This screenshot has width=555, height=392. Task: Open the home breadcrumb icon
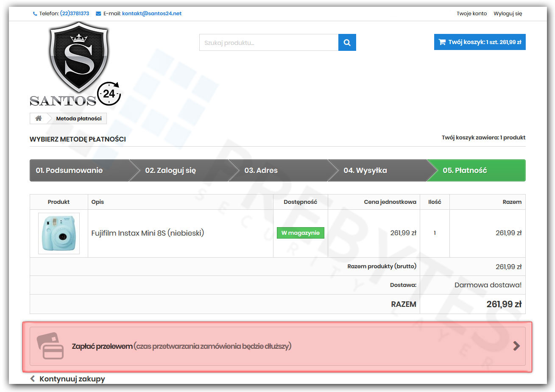(39, 119)
